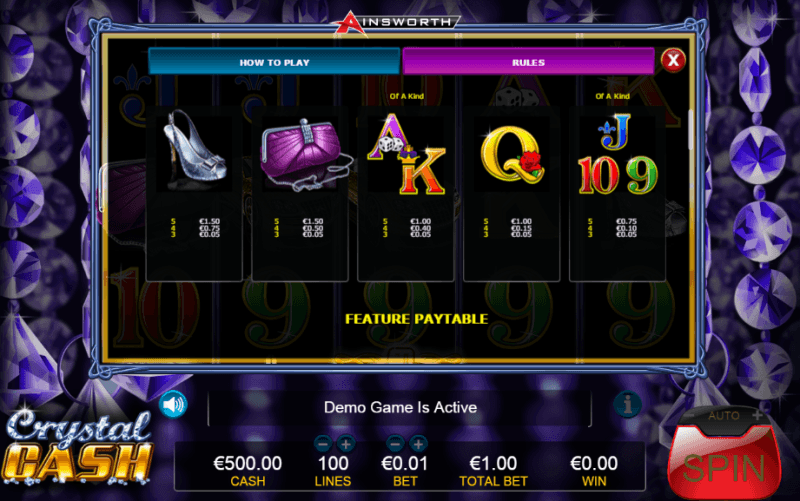Decrease the number of lines with minus
Viewport: 800px width, 501px height.
tap(322, 444)
